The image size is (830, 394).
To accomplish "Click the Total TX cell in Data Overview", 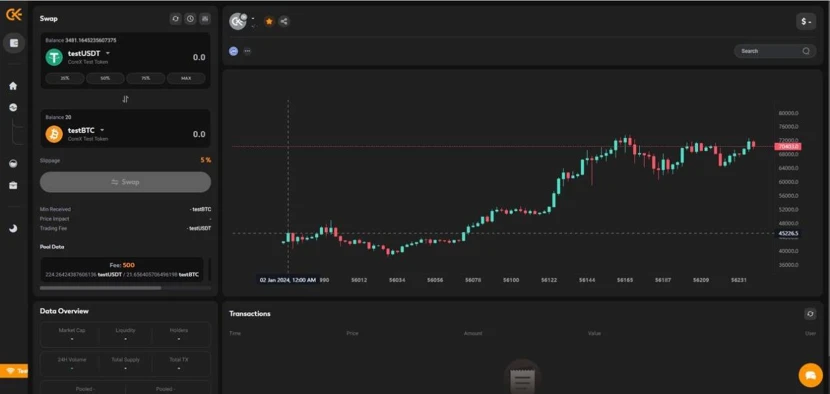I will click(179, 364).
